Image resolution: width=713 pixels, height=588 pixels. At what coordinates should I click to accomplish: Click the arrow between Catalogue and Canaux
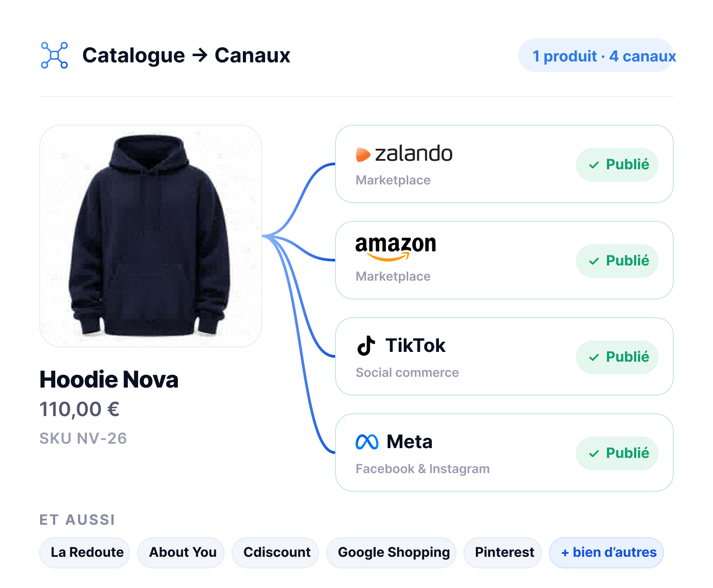point(200,55)
